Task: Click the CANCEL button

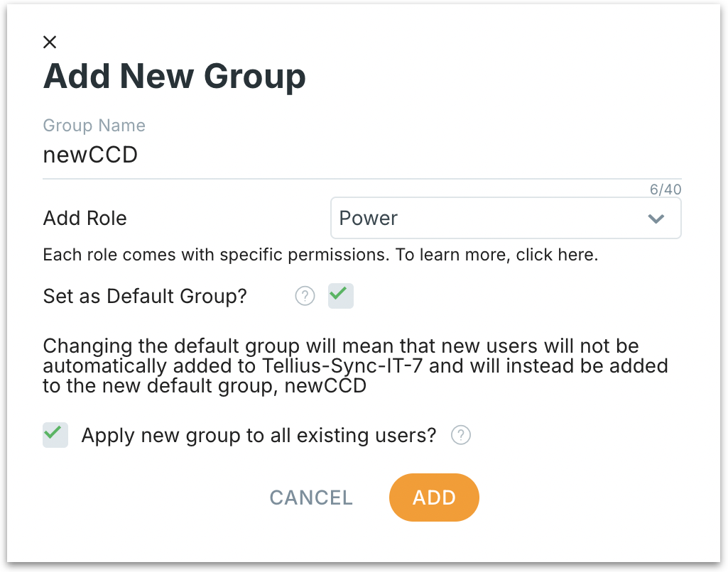Action: [311, 497]
